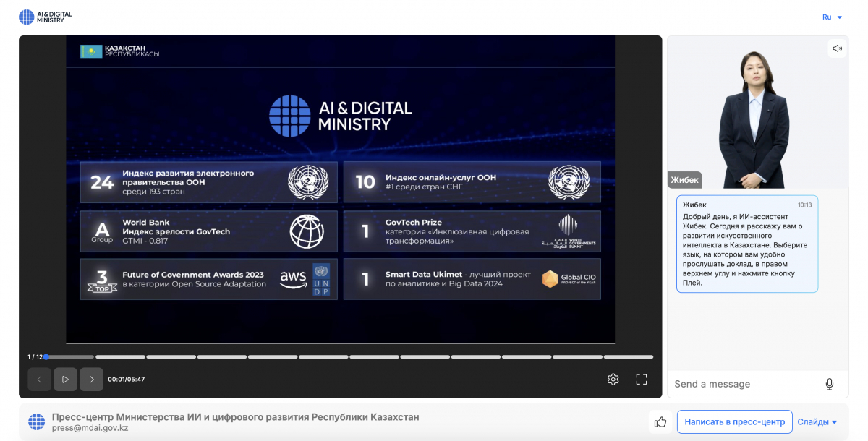
Task: Go to the next slide
Action: tap(91, 380)
